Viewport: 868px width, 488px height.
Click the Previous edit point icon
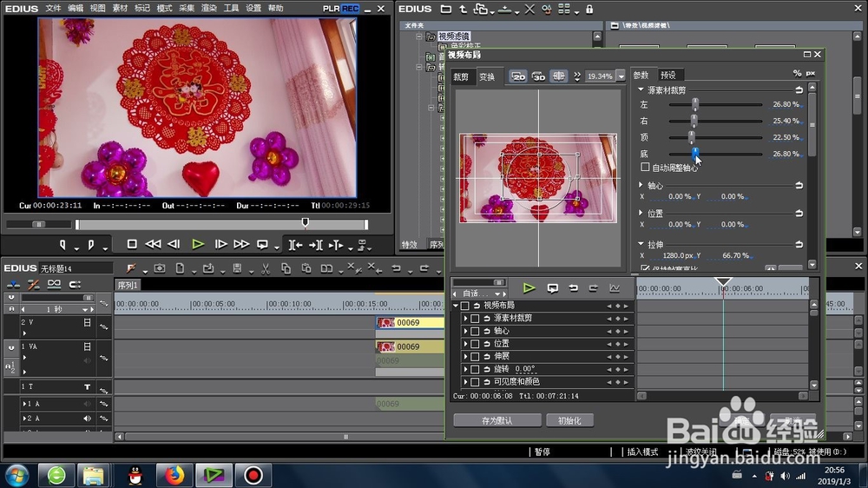coord(296,245)
